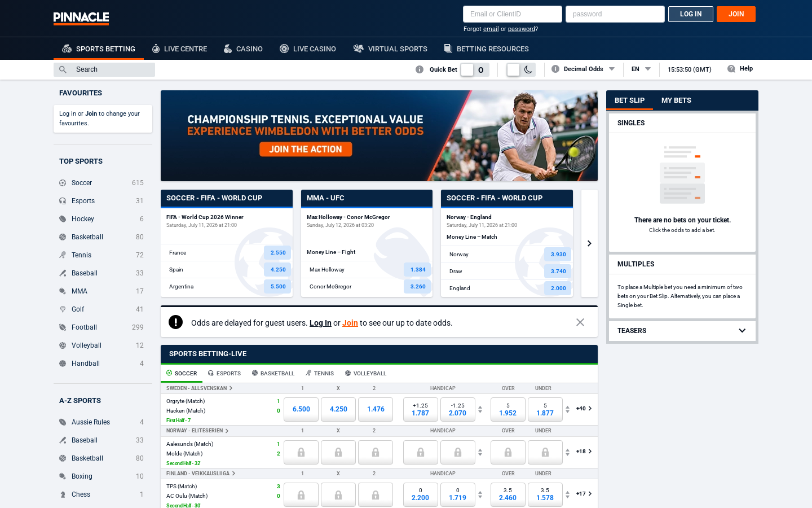Open the Decimal Odds dropdown
The image size is (812, 508).
click(589, 69)
